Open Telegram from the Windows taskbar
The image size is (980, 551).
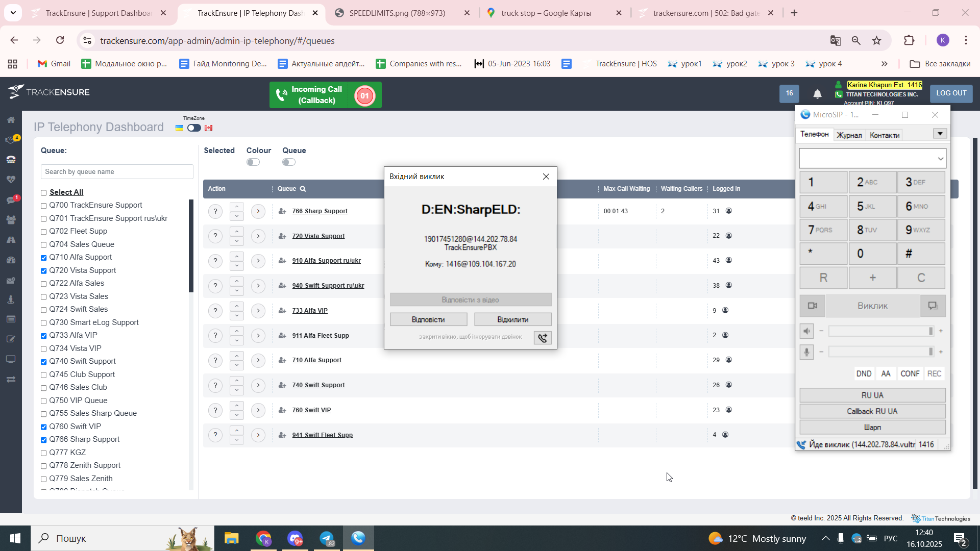(327, 538)
